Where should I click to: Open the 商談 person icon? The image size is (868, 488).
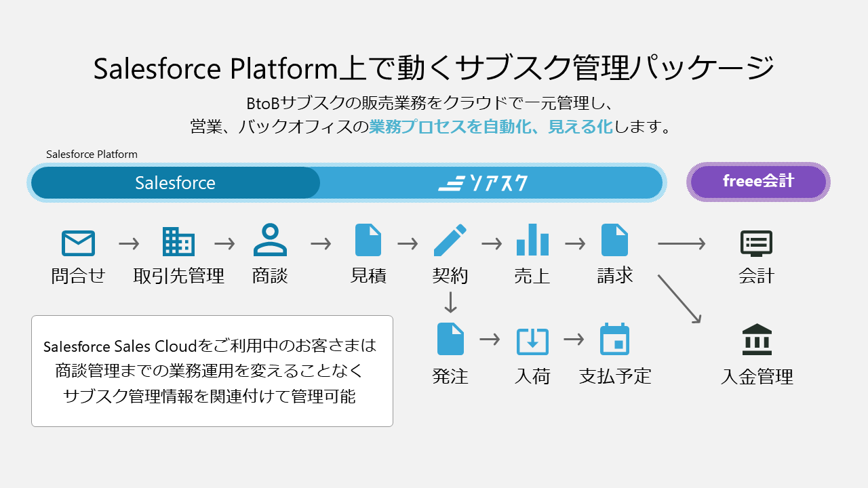pyautogui.click(x=271, y=241)
